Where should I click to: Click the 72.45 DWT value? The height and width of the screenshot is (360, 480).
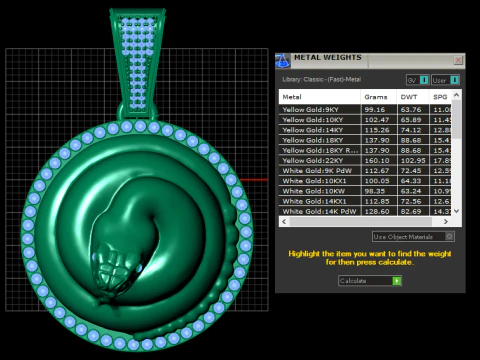coord(411,171)
